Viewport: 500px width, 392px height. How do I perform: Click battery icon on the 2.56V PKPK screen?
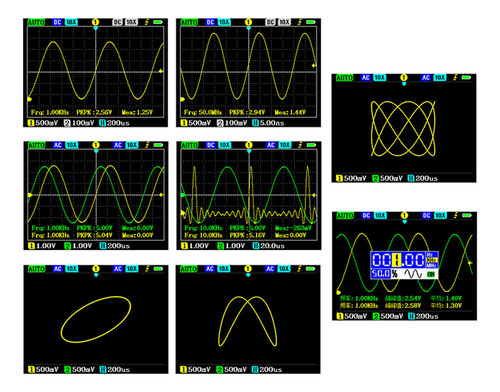[158, 22]
